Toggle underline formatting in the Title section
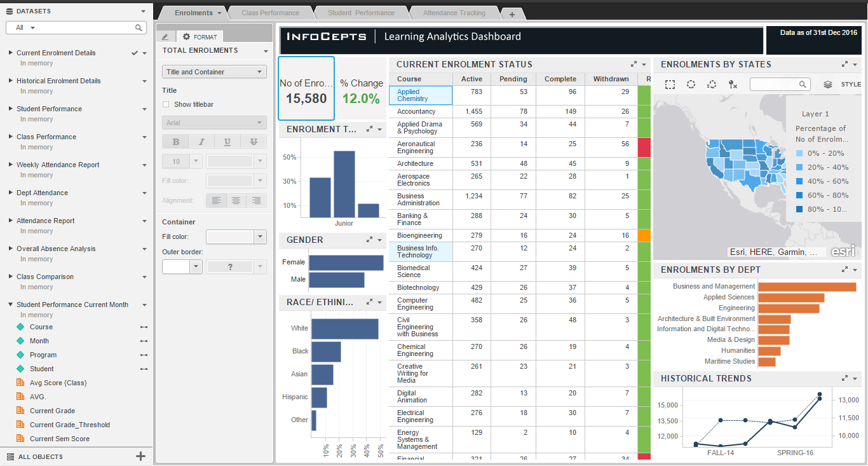The width and height of the screenshot is (868, 466). 227,141
